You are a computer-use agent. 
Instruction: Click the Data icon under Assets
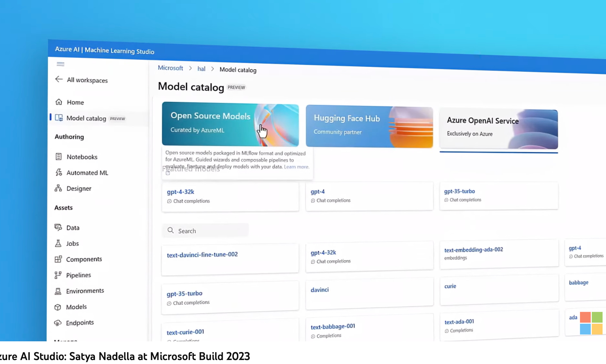[58, 227]
